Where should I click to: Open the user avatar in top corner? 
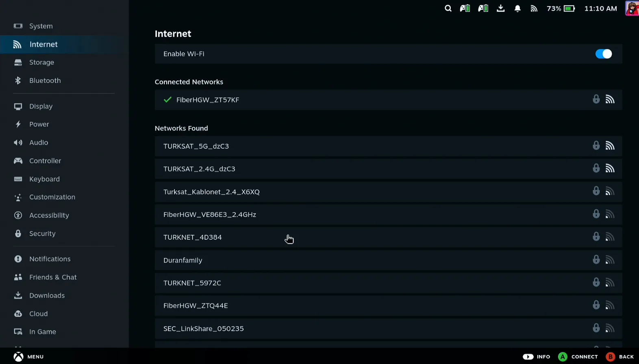(x=632, y=8)
